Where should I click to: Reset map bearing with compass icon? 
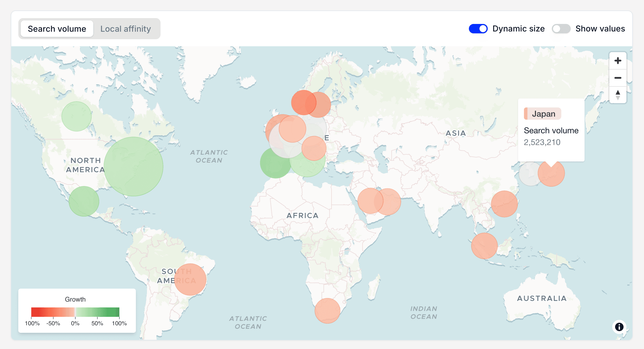pos(617,95)
